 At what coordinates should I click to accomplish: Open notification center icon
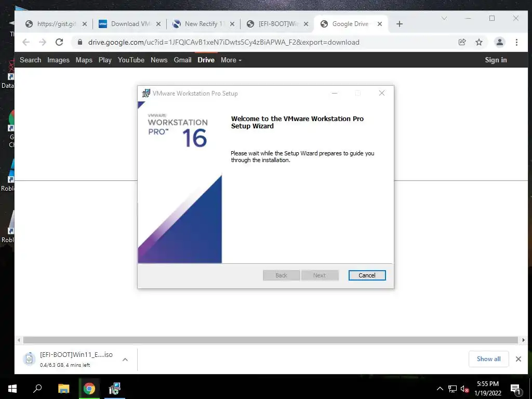click(x=516, y=389)
